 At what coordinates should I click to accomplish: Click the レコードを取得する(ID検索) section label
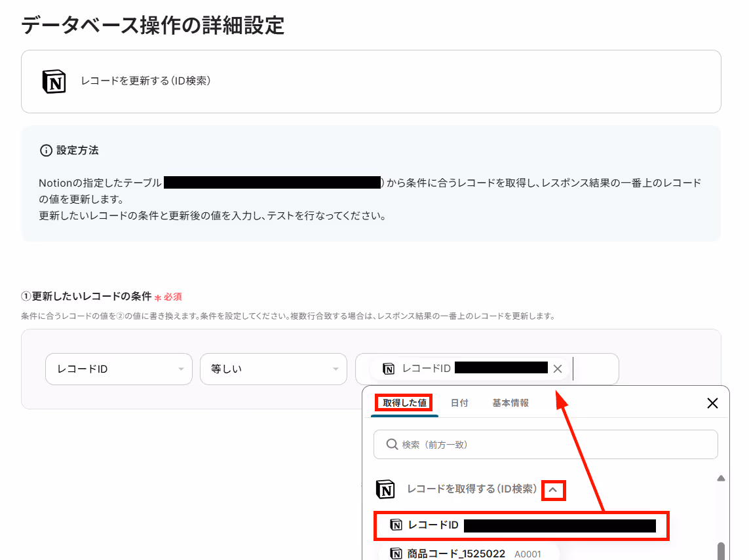472,489
